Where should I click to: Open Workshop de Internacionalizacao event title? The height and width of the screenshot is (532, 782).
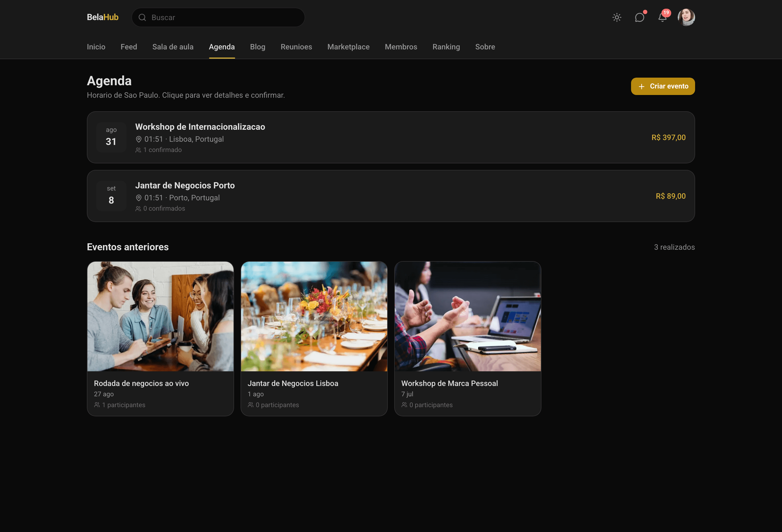coord(200,127)
